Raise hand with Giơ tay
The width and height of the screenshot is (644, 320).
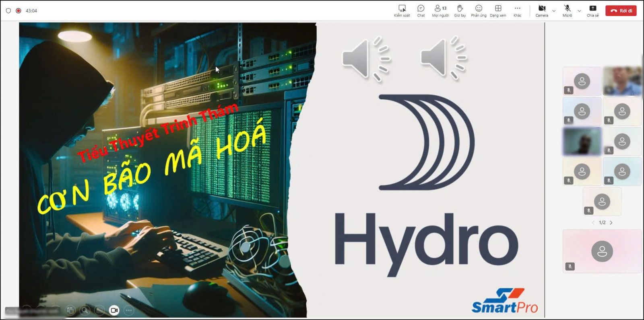(x=460, y=11)
